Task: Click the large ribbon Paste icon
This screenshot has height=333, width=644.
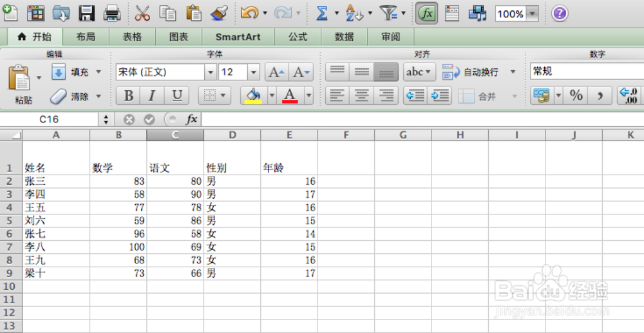Action: [19, 78]
